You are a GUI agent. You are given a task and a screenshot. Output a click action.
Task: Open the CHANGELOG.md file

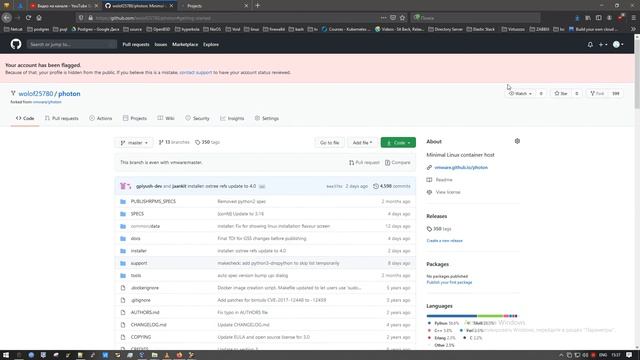pos(149,324)
